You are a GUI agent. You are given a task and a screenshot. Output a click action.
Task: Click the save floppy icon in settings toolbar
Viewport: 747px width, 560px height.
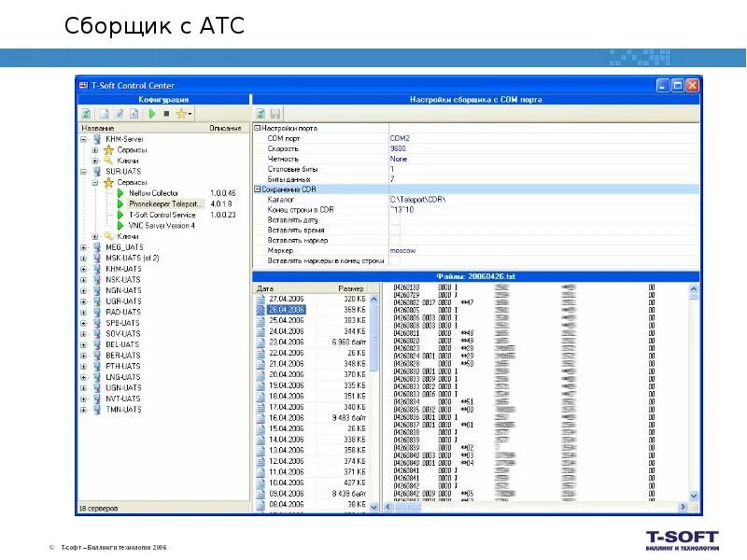point(275,114)
